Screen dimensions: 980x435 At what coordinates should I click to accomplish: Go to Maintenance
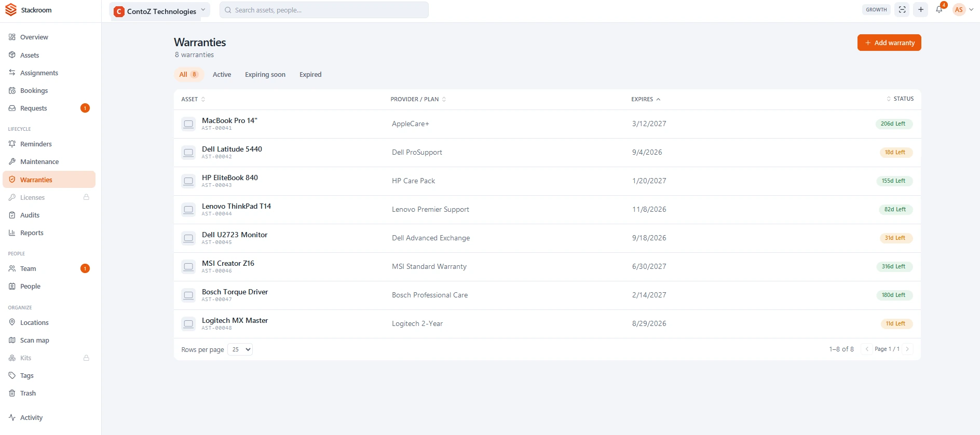49,161
